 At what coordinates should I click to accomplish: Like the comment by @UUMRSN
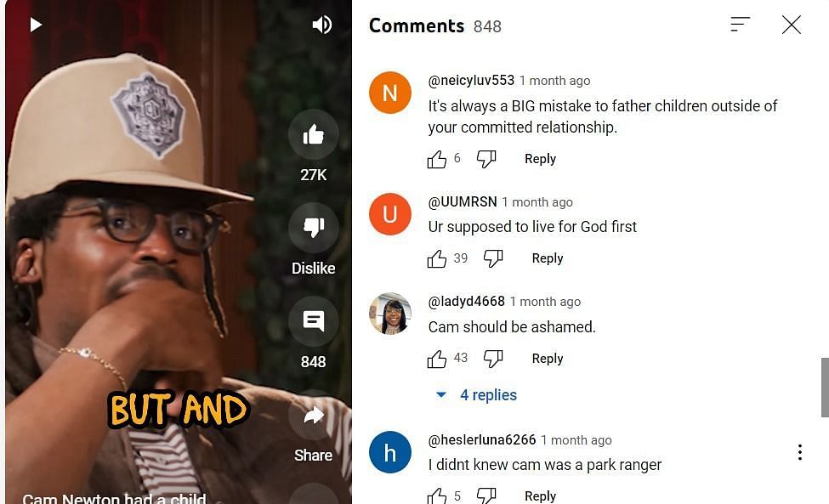(x=437, y=258)
